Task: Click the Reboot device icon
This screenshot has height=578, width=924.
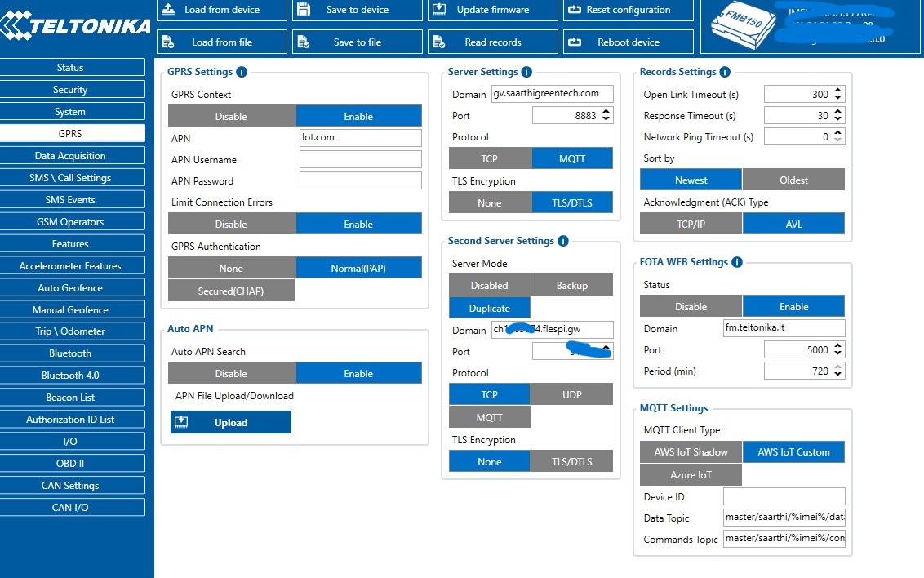Action: (x=575, y=42)
